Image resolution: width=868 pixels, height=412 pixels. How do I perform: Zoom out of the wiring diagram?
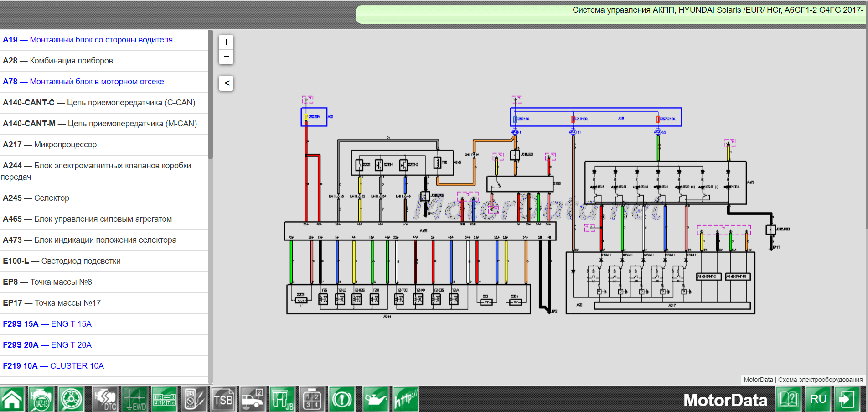226,57
